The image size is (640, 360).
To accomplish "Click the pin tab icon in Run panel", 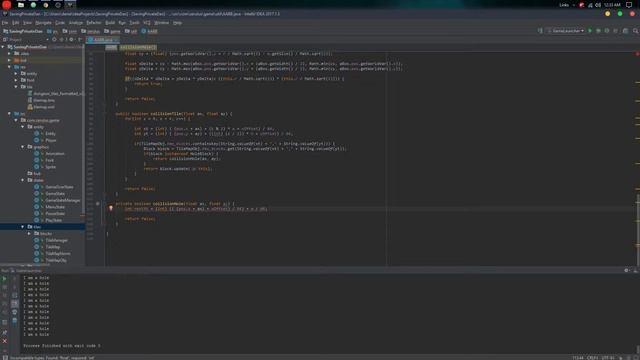I will (x=4, y=333).
